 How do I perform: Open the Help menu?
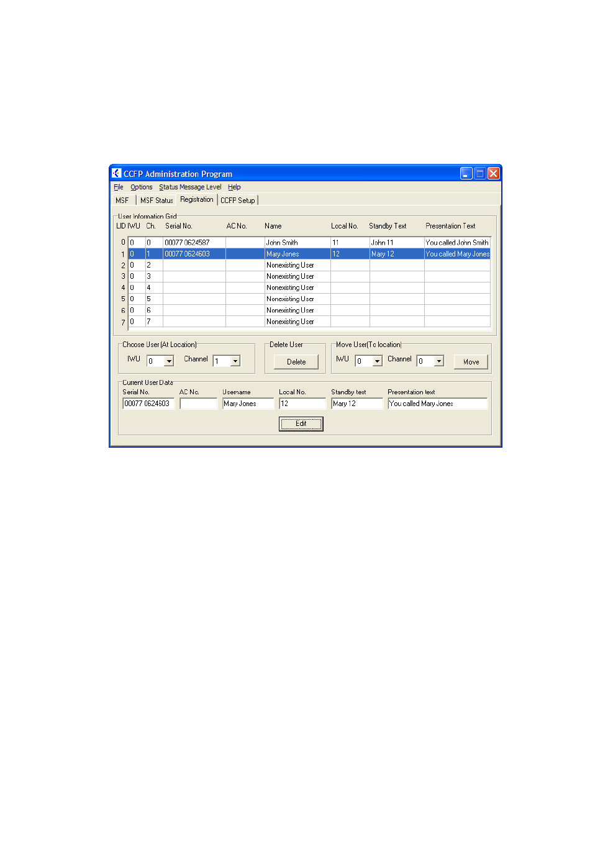point(234,187)
